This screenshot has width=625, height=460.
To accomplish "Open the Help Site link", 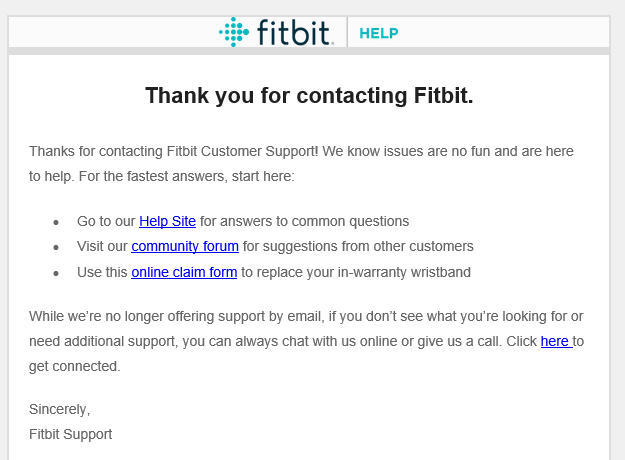I will [167, 221].
